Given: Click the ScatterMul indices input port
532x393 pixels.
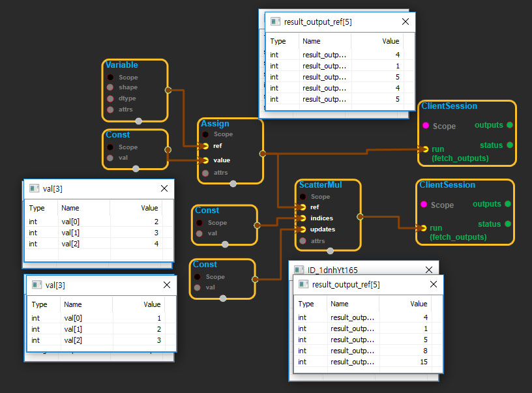Looking at the screenshot, I should 302,218.
